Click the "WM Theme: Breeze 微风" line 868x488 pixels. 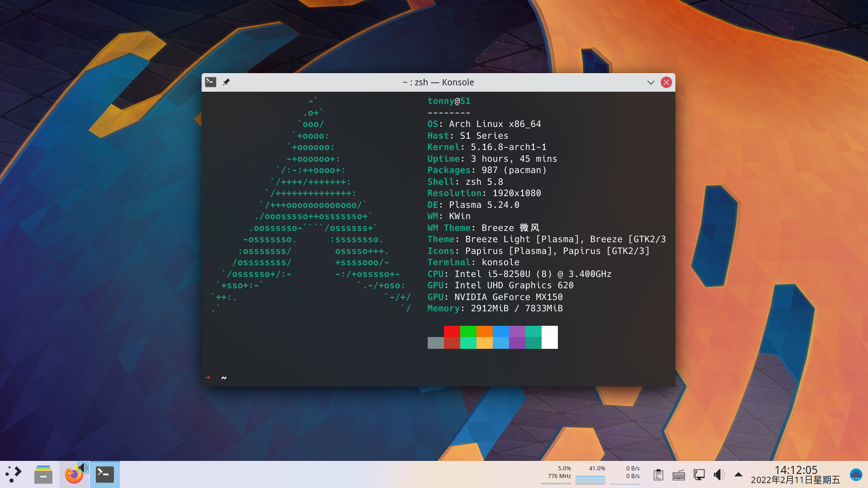(x=483, y=228)
